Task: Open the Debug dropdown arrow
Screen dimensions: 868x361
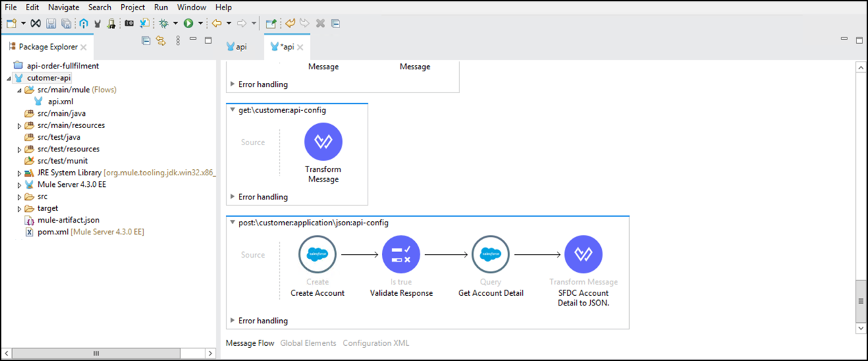Action: (x=175, y=23)
